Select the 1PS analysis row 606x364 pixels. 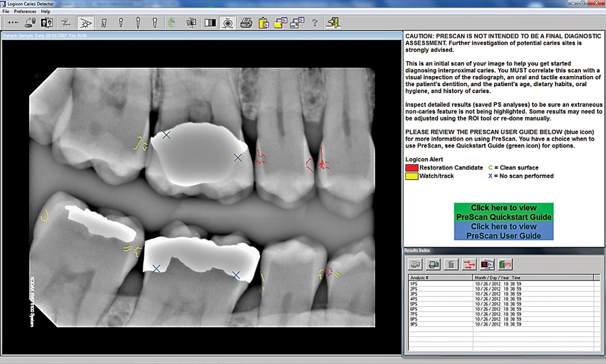[x=415, y=284]
